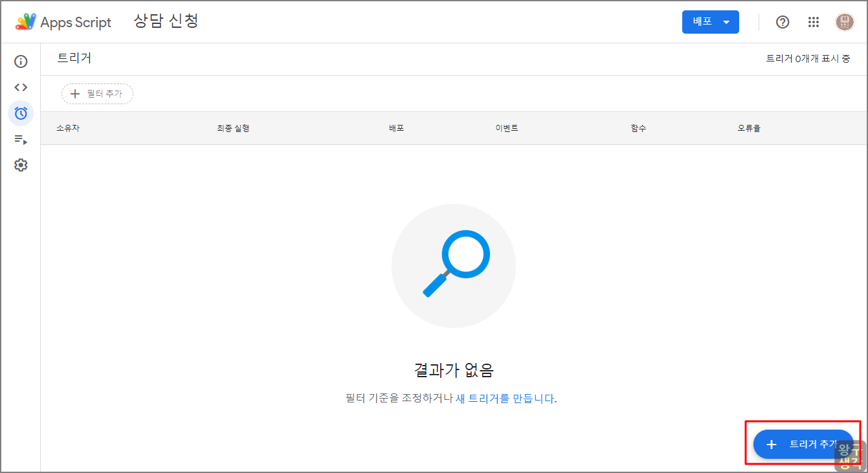Screen dimensions: 868x473
Task: Open the project Overview info icon
Action: point(21,61)
